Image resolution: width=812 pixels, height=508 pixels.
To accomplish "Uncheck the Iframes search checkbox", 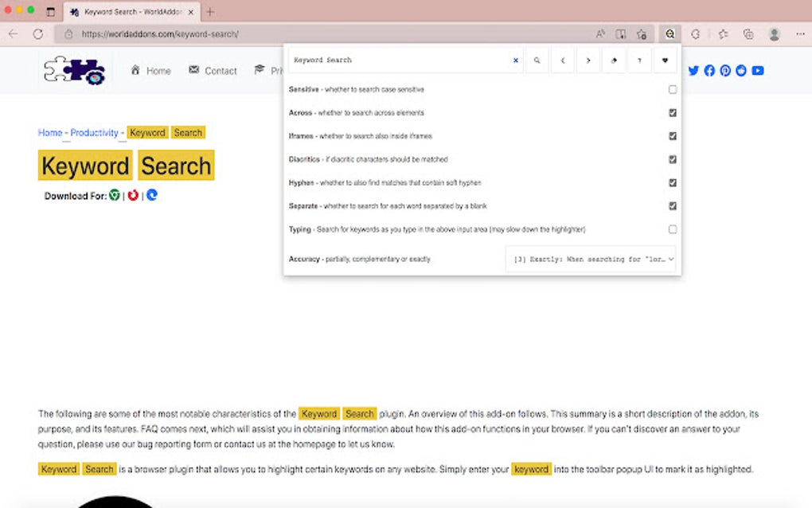I will click(672, 136).
